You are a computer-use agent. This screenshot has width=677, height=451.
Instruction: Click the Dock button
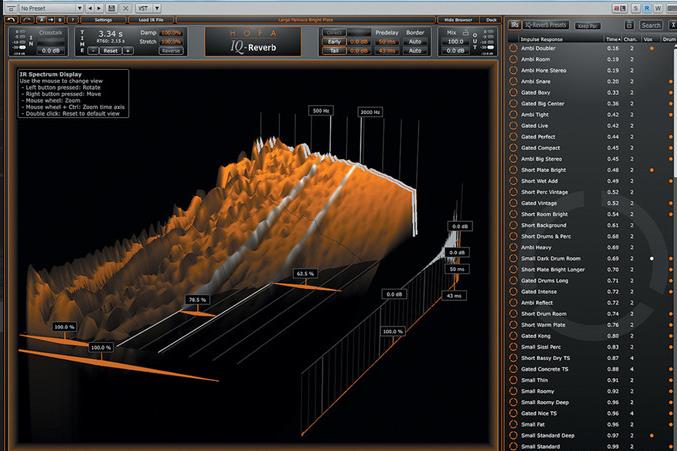(x=491, y=20)
